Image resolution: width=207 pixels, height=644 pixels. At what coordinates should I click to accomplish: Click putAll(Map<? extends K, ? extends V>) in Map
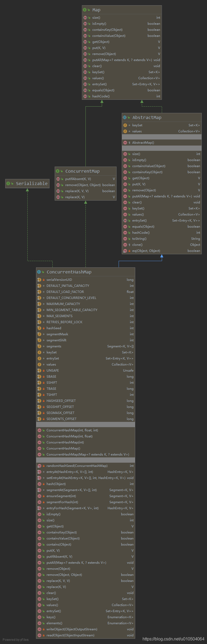coord(122,60)
